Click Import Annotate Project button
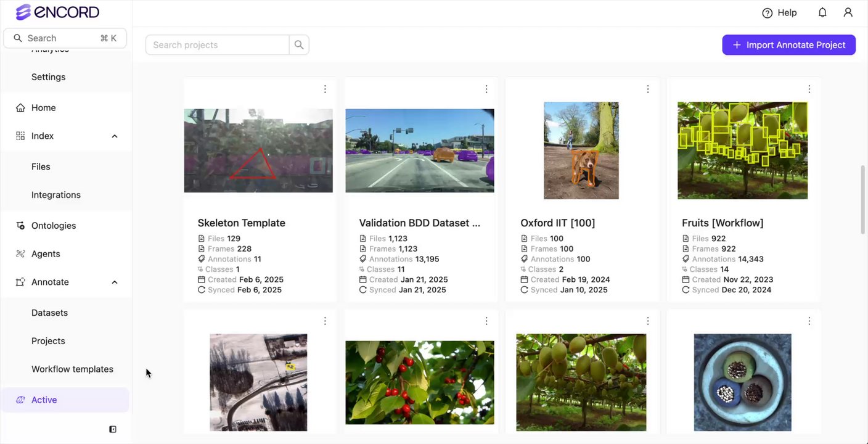Image resolution: width=868 pixels, height=444 pixels. 789,45
